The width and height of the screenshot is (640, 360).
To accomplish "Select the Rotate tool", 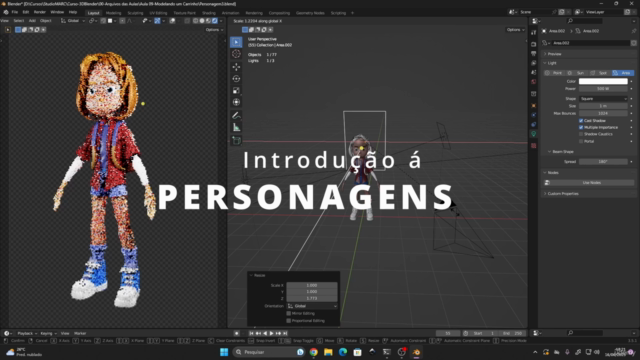I will click(x=236, y=79).
